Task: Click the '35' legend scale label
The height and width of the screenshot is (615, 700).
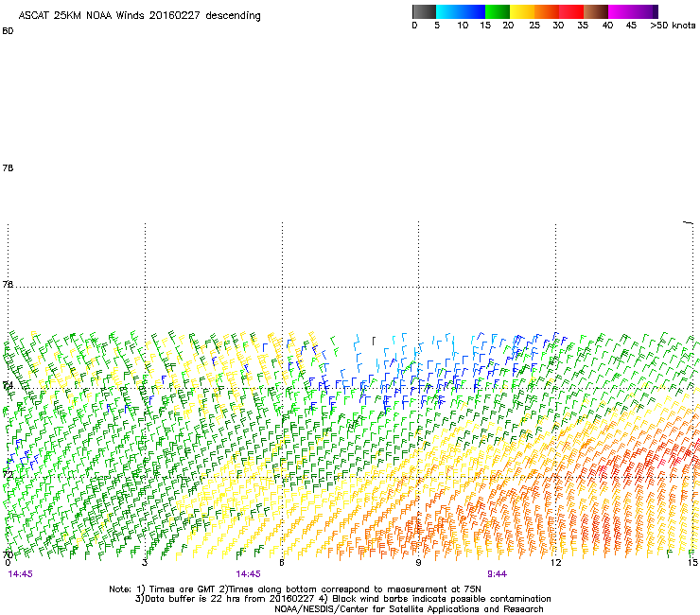Action: [583, 26]
